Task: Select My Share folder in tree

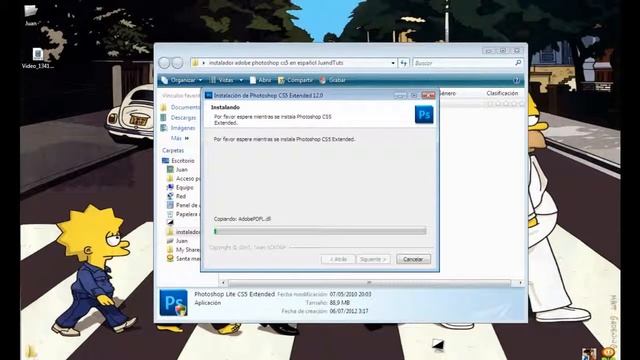Action: [188, 249]
